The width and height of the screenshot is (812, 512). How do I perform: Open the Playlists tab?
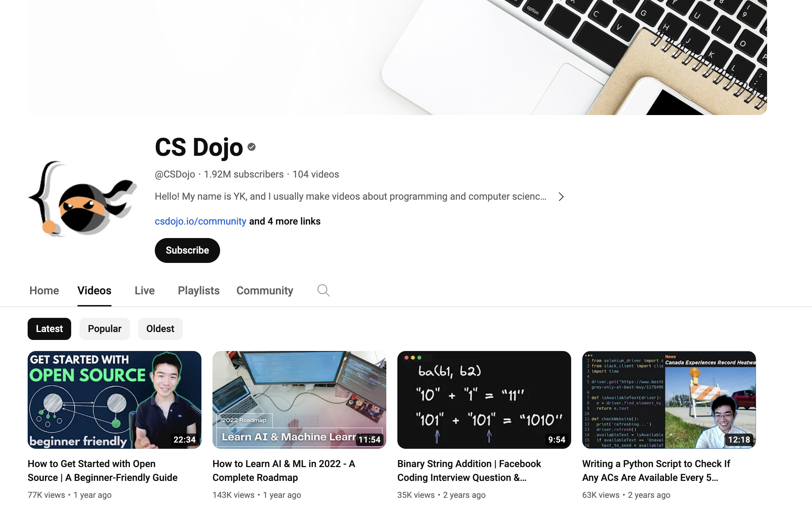coord(198,291)
